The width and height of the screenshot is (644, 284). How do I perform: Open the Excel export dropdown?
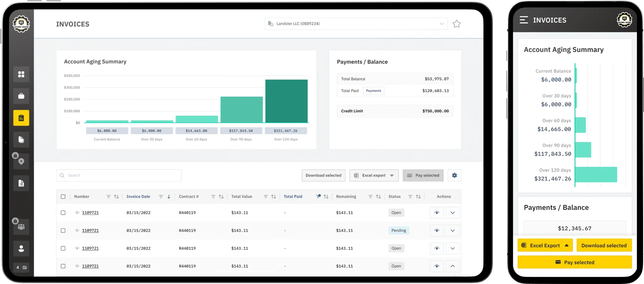coord(374,175)
